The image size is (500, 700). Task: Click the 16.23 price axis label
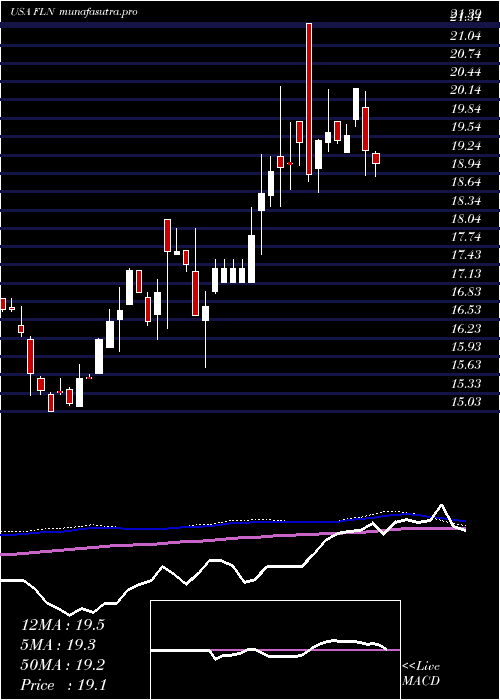click(x=466, y=329)
